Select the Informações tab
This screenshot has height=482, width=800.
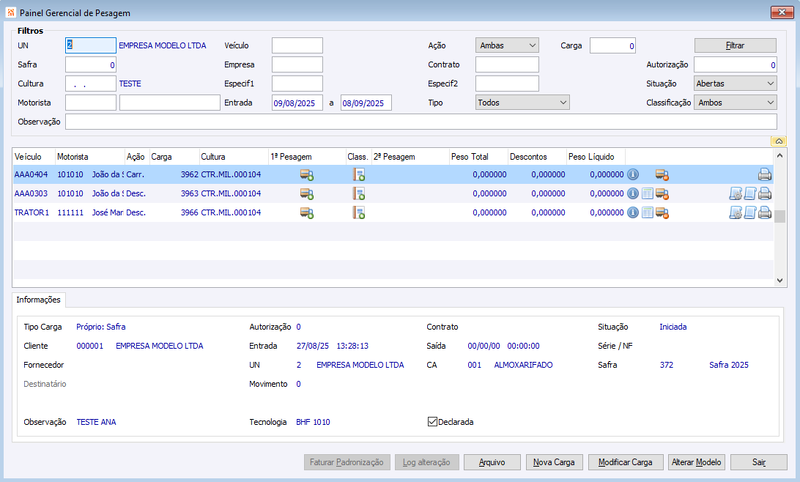click(38, 300)
